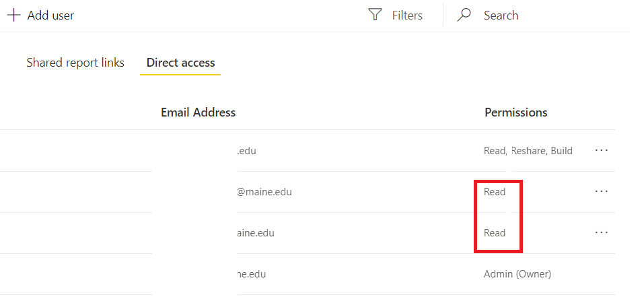Open ellipsis menu for the aine.edu Read row
Image resolution: width=644 pixels, height=299 pixels.
pos(602,232)
